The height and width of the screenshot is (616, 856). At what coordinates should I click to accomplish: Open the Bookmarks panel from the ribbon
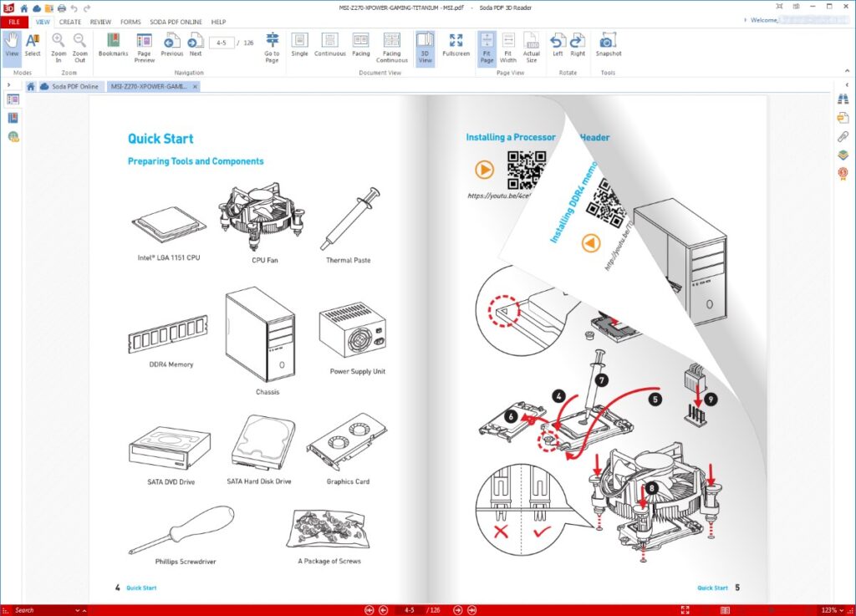(x=113, y=45)
